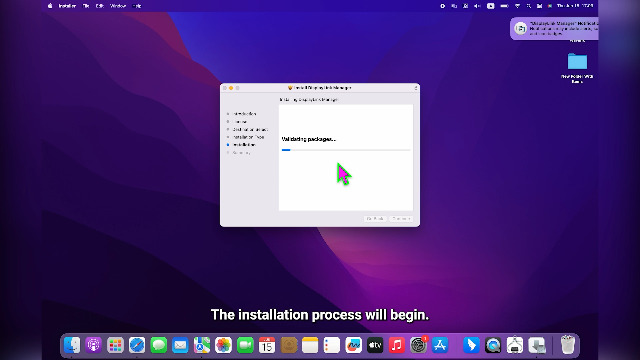The height and width of the screenshot is (360, 640).
Task: Open System Preferences with red badge
Action: point(418,345)
